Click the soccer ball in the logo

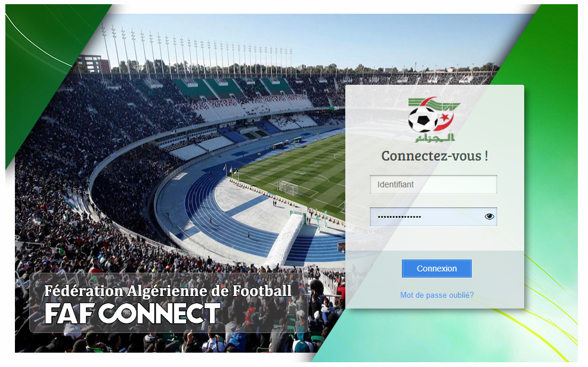(x=423, y=119)
